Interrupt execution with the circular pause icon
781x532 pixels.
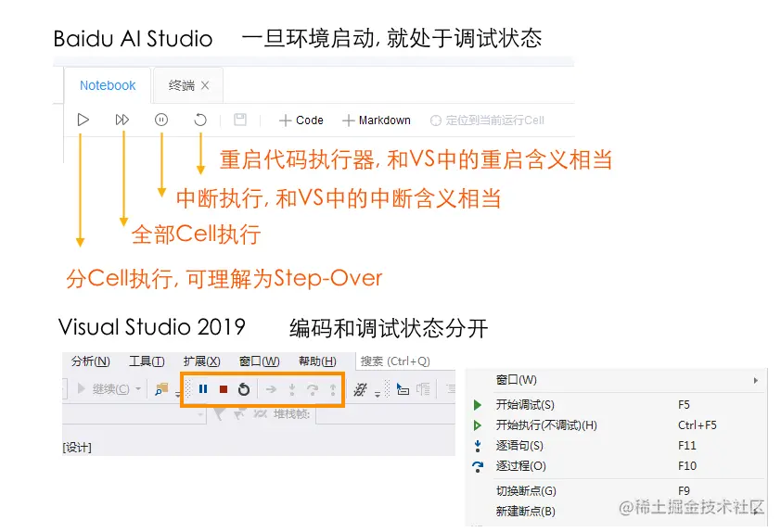point(161,120)
